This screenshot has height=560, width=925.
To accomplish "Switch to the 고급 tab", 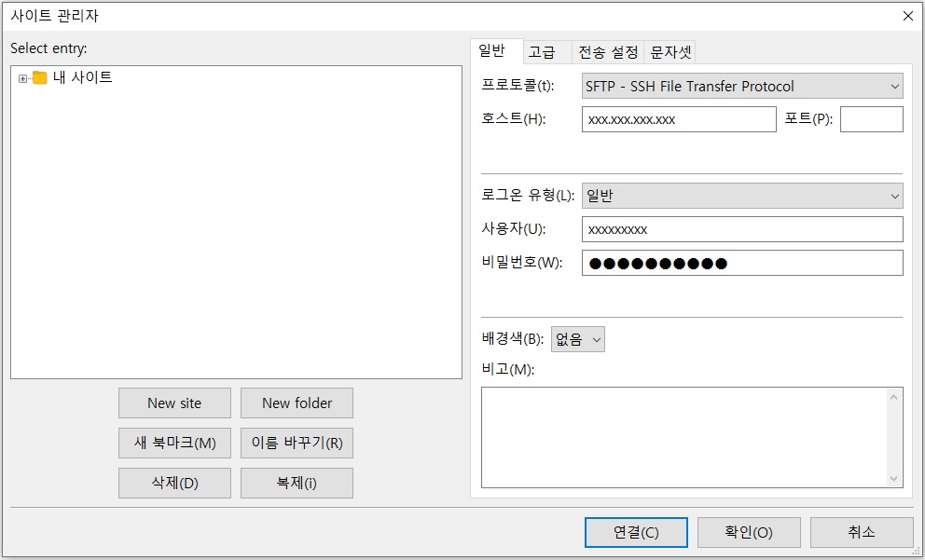I will (x=542, y=52).
